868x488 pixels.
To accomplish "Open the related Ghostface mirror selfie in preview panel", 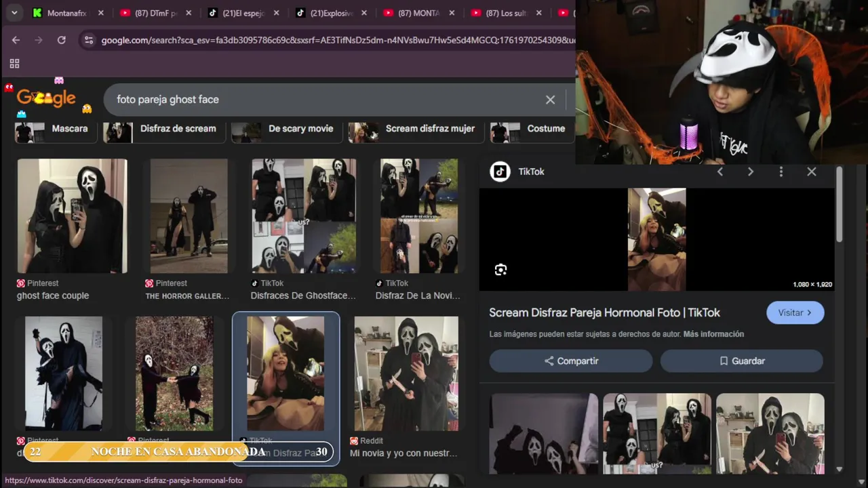I will 770,434.
